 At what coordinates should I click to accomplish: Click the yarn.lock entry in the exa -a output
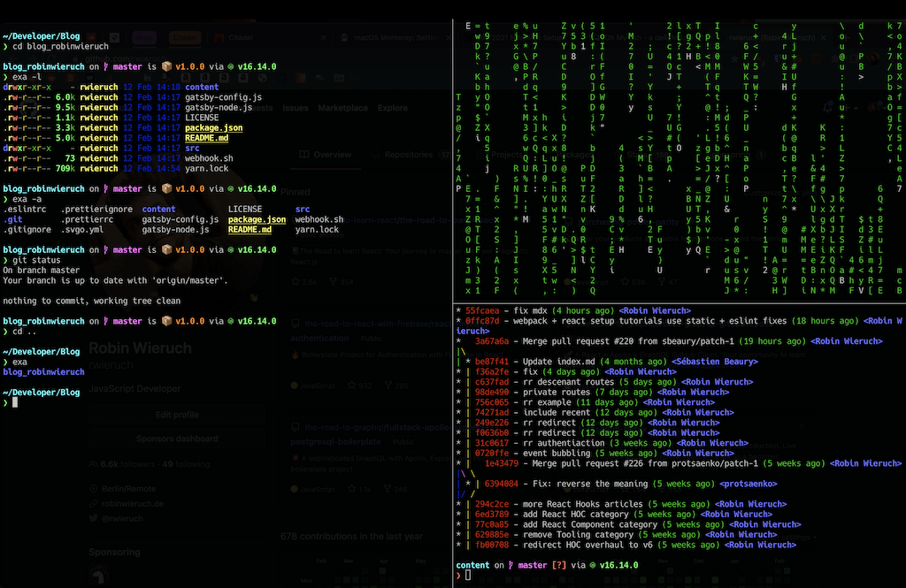pyautogui.click(x=317, y=230)
